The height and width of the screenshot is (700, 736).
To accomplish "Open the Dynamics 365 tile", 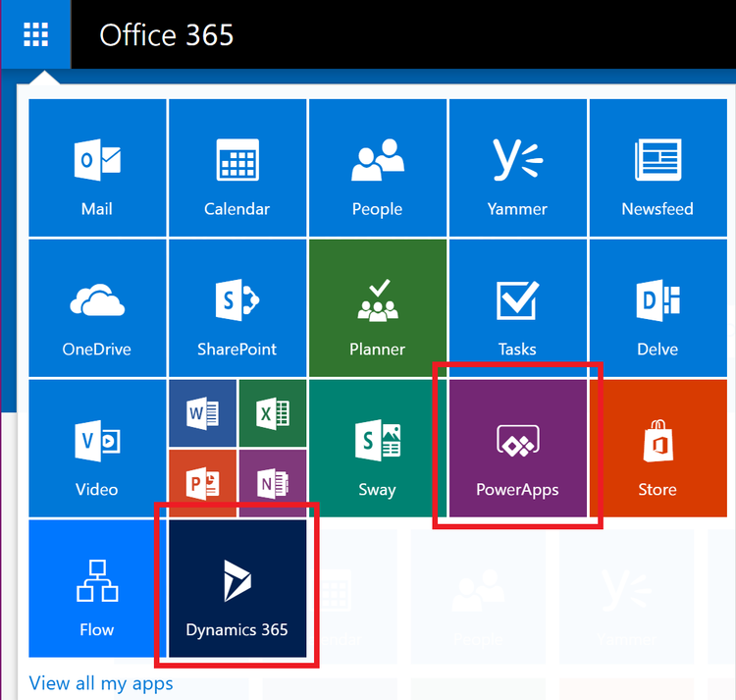I will (237, 588).
